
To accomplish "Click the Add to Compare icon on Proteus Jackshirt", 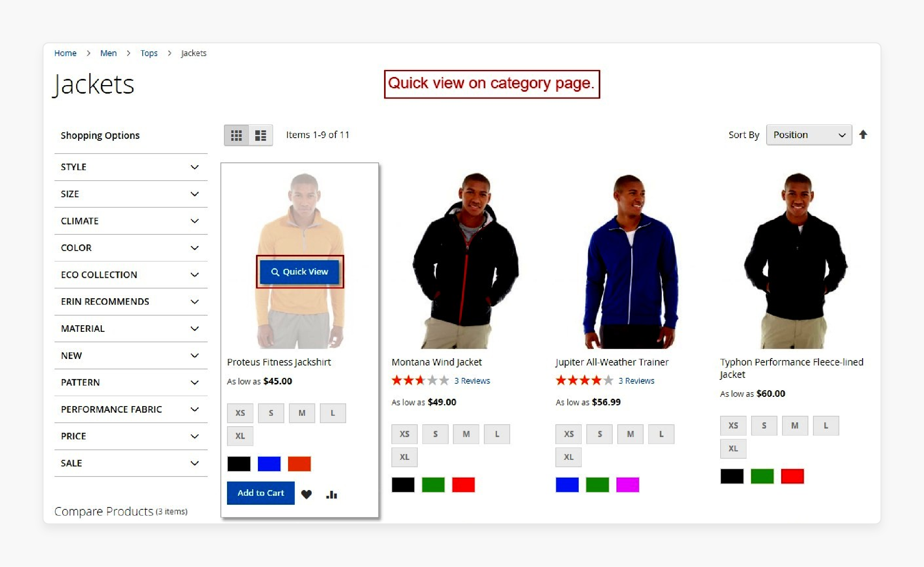I will [331, 493].
